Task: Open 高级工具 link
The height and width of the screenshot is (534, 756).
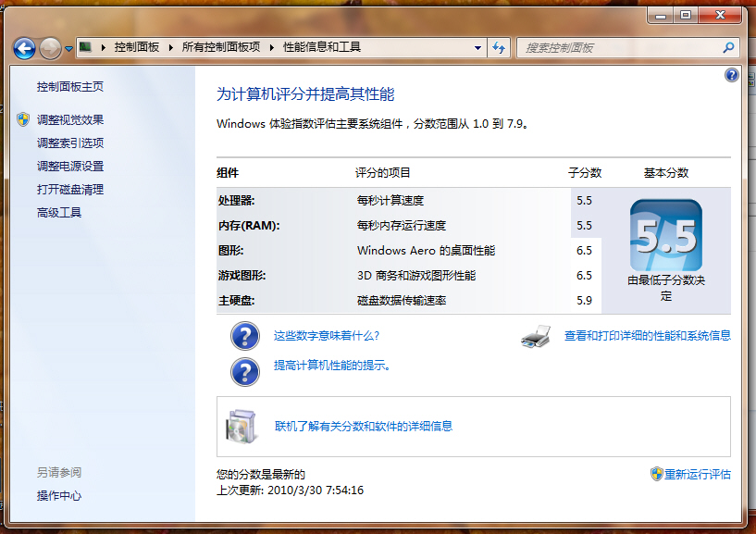Action: pyautogui.click(x=59, y=212)
